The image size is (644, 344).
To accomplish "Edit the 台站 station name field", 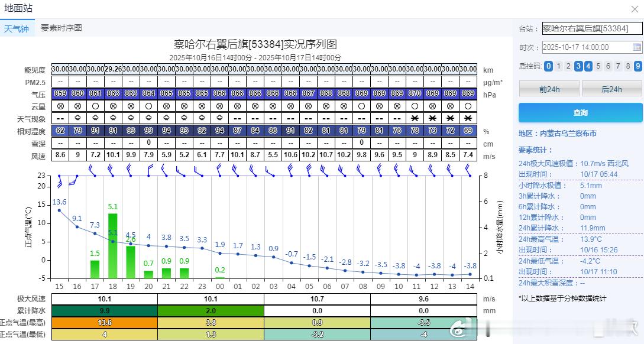I will [x=592, y=28].
